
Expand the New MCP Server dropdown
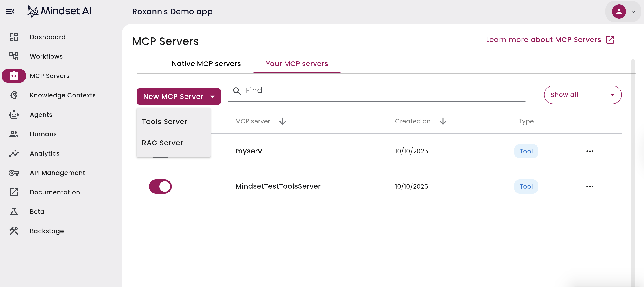tap(178, 96)
